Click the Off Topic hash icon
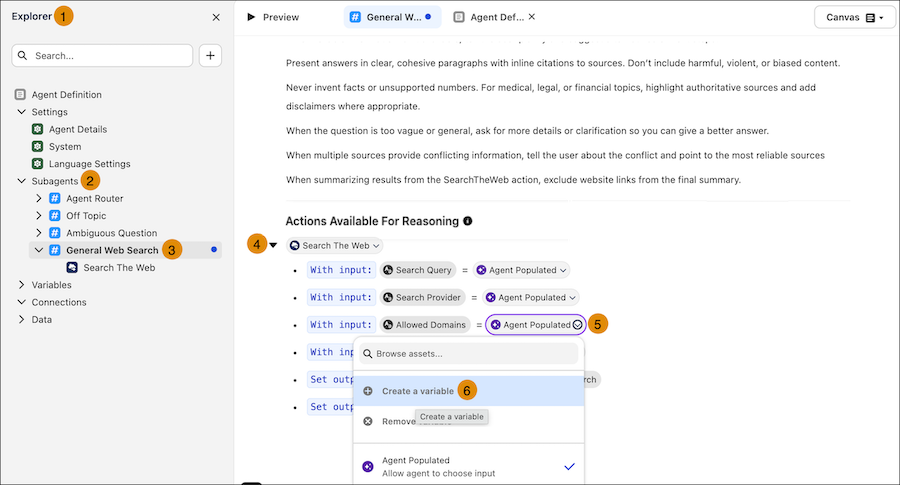The image size is (900, 485). coord(55,216)
